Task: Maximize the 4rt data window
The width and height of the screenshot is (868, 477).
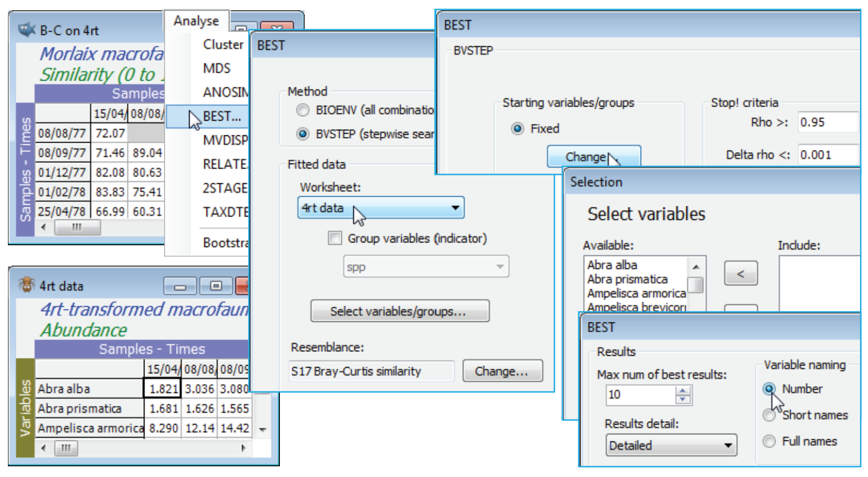Action: (x=216, y=286)
